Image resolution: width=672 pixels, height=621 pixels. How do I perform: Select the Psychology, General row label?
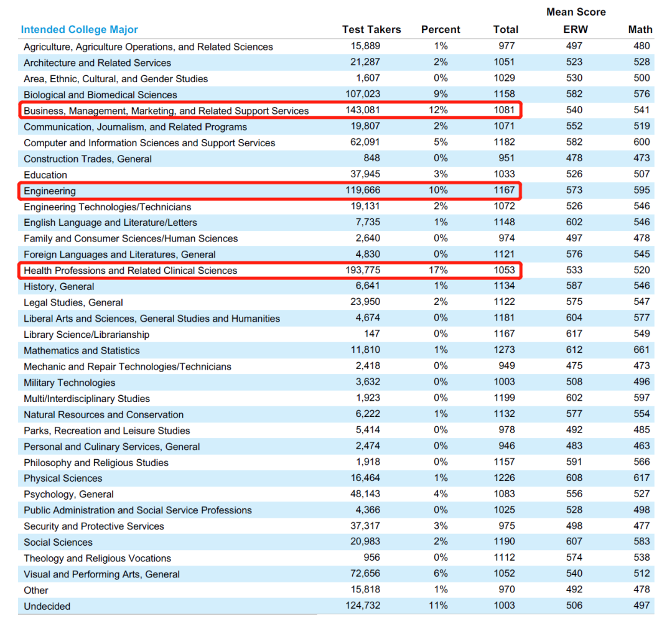(68, 495)
